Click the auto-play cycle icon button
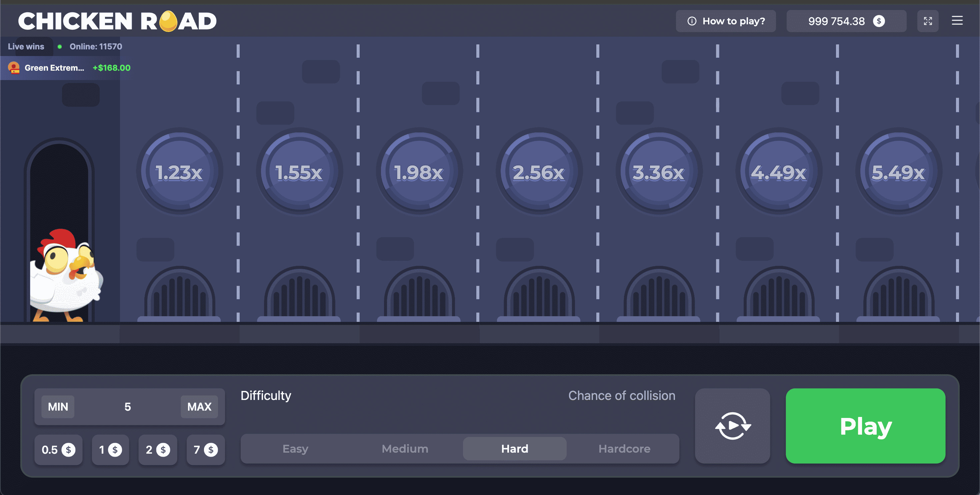Viewport: 980px width, 495px height. tap(732, 426)
